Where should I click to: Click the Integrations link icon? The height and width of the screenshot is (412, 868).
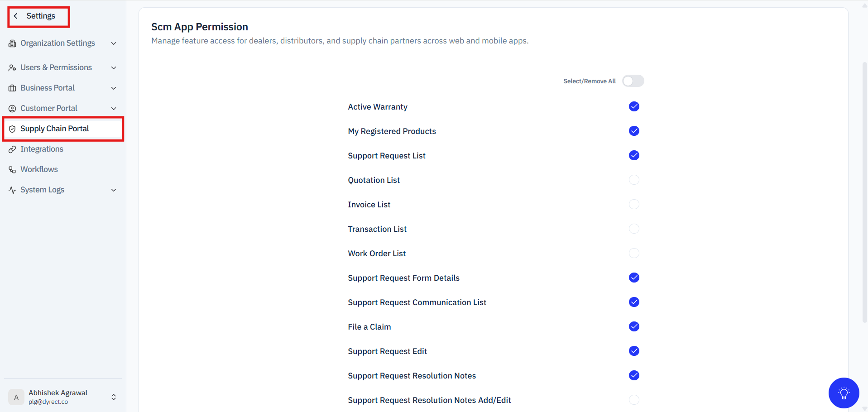point(12,149)
